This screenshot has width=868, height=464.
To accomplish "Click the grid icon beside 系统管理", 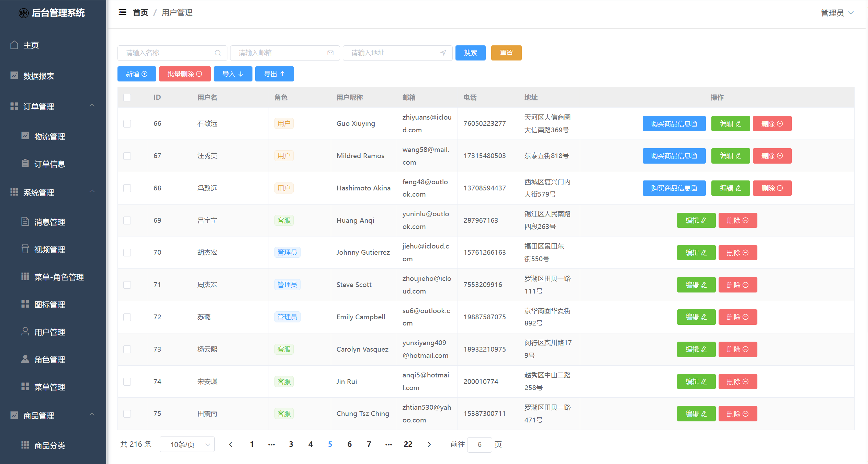I will 14,192.
